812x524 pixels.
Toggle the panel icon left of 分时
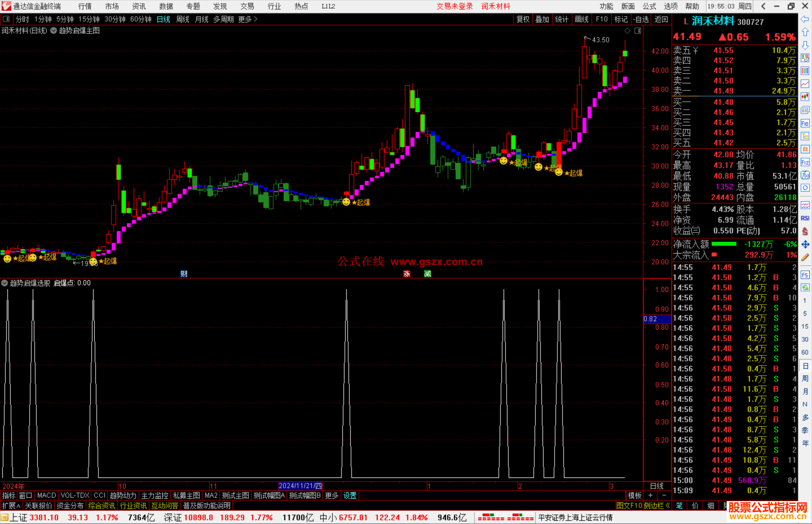6,19
